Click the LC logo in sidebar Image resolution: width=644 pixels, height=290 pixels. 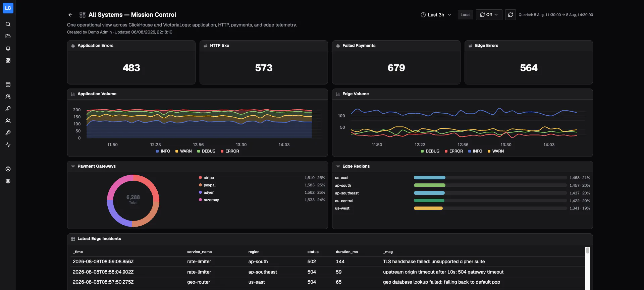8,8
